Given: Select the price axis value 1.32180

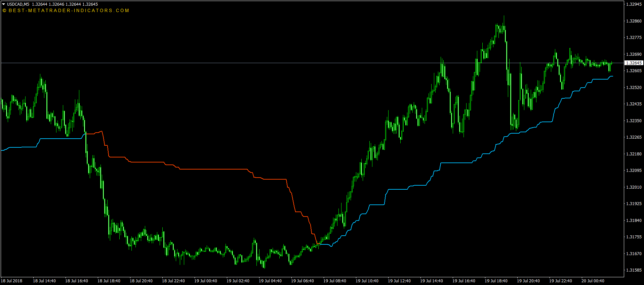Looking at the screenshot, I should (x=634, y=154).
